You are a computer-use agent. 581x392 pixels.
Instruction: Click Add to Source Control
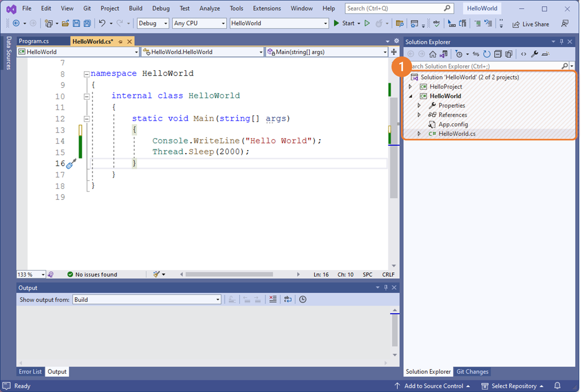click(432, 386)
